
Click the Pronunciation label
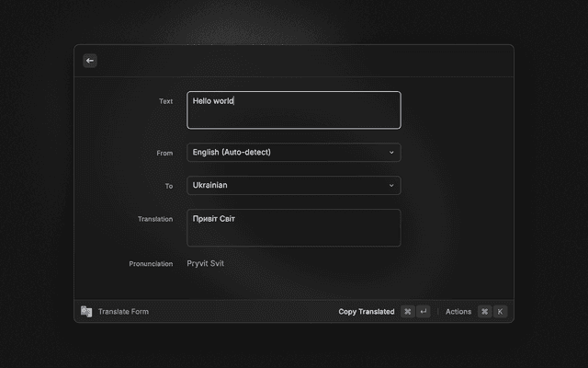[151, 264]
